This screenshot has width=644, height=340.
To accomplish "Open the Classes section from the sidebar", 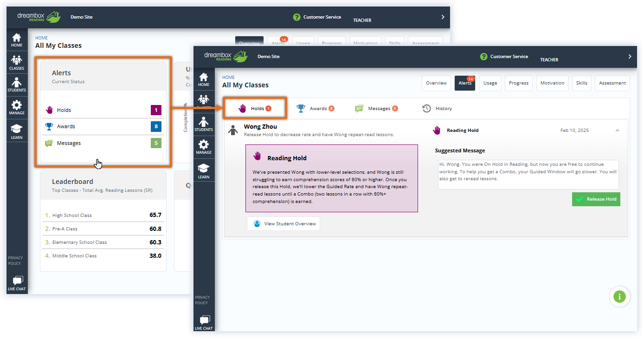I will [204, 98].
